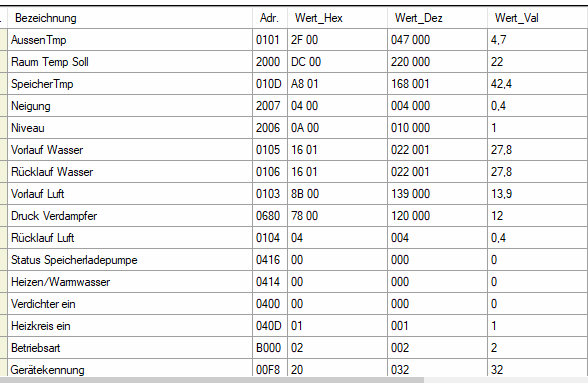Click the Verdichter ein name cell
The image size is (588, 383).
(130, 304)
